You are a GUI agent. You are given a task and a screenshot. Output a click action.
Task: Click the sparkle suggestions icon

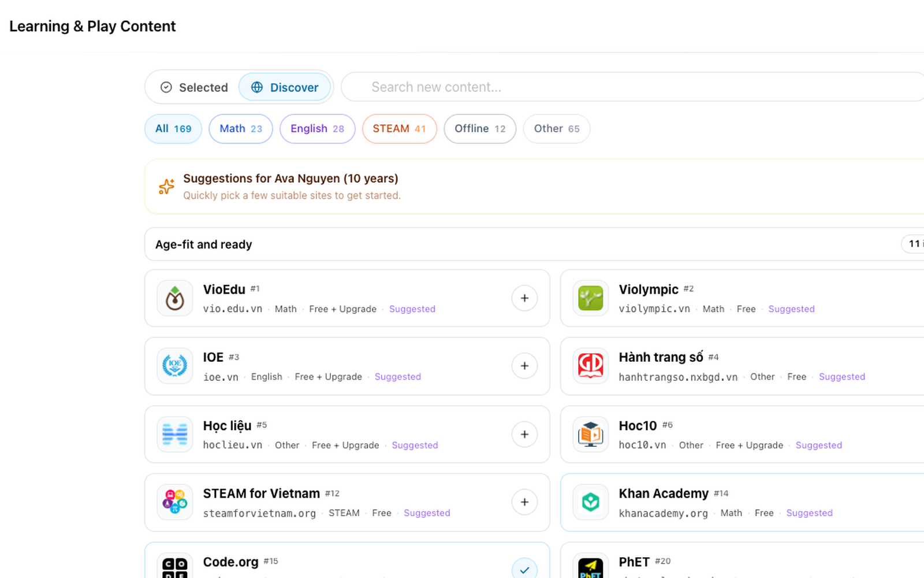click(166, 187)
